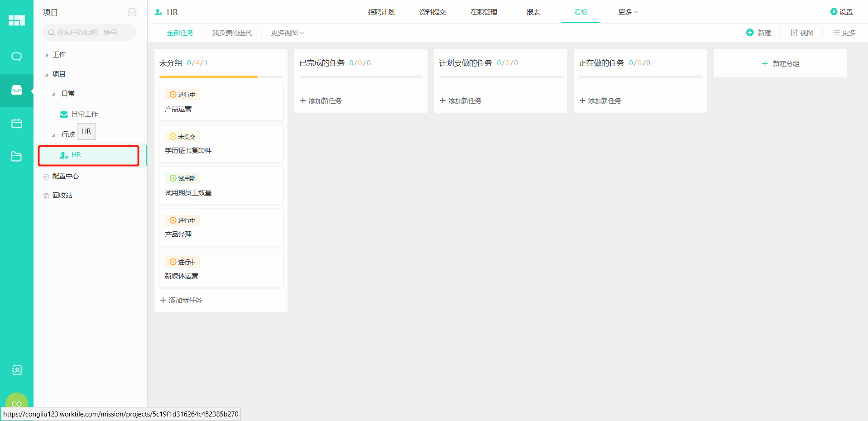Collapse the 日常 tree folder
The image size is (868, 421).
[x=53, y=94]
